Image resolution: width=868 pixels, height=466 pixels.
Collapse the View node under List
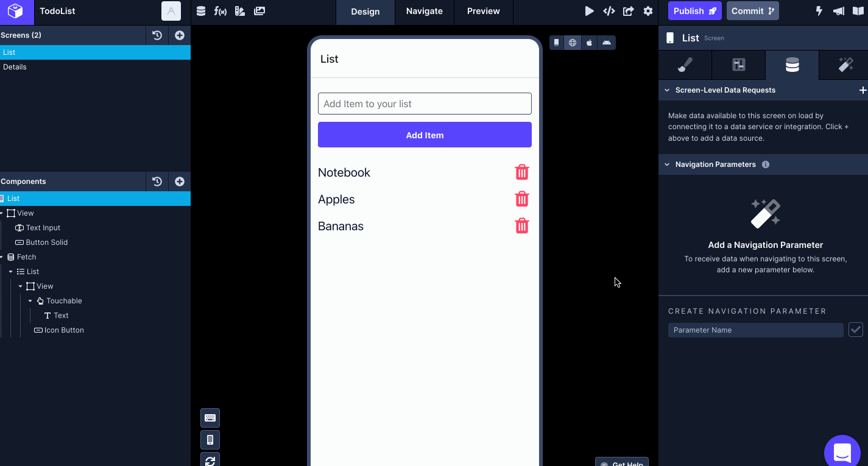21,286
